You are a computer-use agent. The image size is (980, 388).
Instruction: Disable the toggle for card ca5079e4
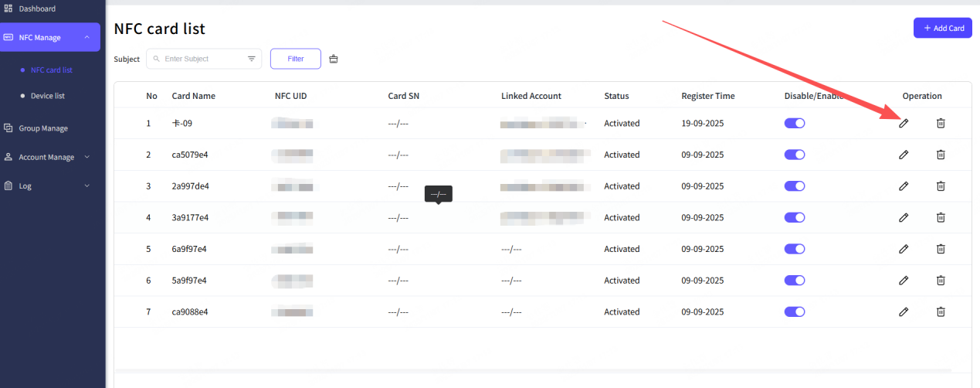(x=795, y=155)
